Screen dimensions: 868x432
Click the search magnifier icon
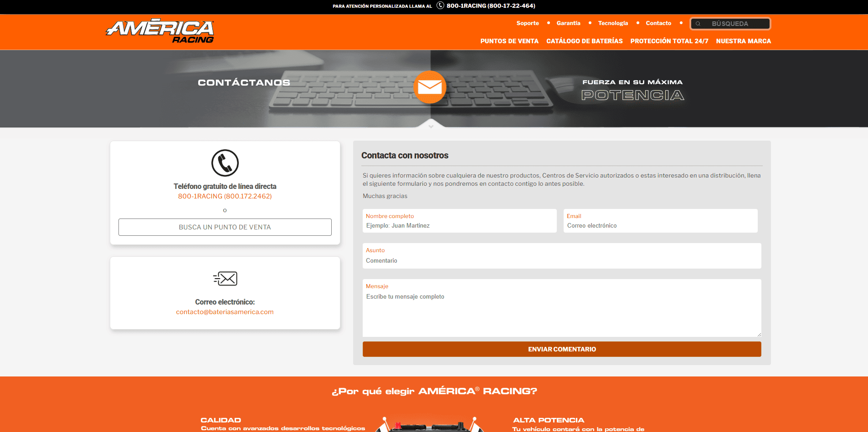pos(698,24)
